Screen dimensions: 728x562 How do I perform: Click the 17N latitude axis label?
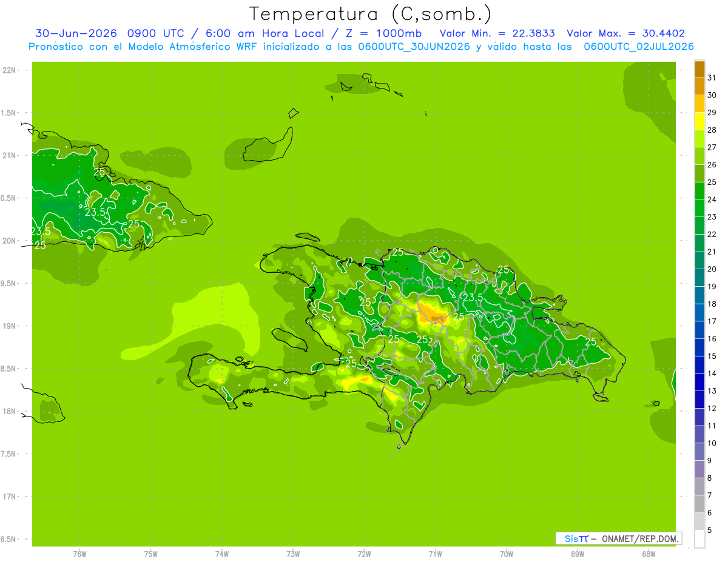(10, 497)
